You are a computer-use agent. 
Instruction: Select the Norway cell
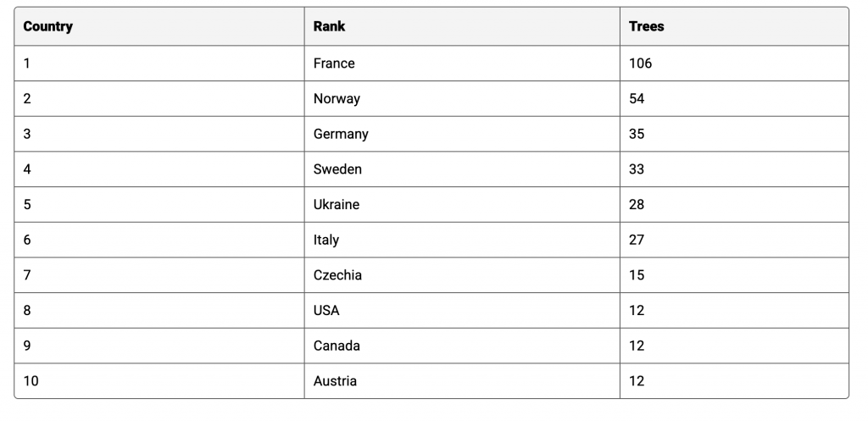(337, 99)
